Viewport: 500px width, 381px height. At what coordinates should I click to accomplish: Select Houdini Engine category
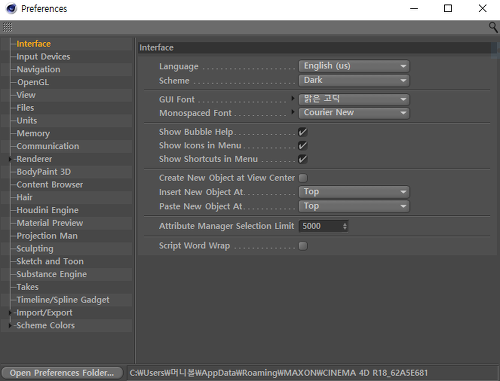pyautogui.click(x=47, y=210)
